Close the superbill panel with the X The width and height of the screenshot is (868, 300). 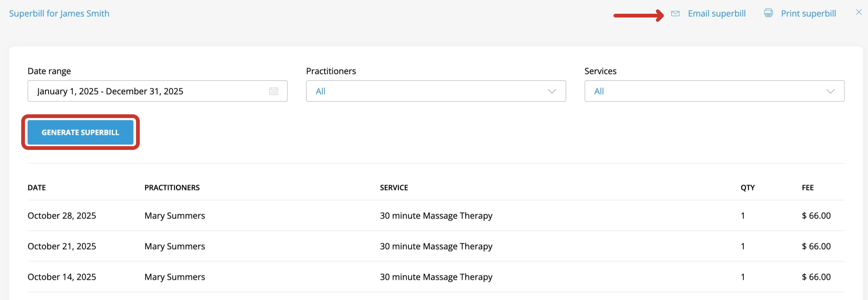click(859, 12)
